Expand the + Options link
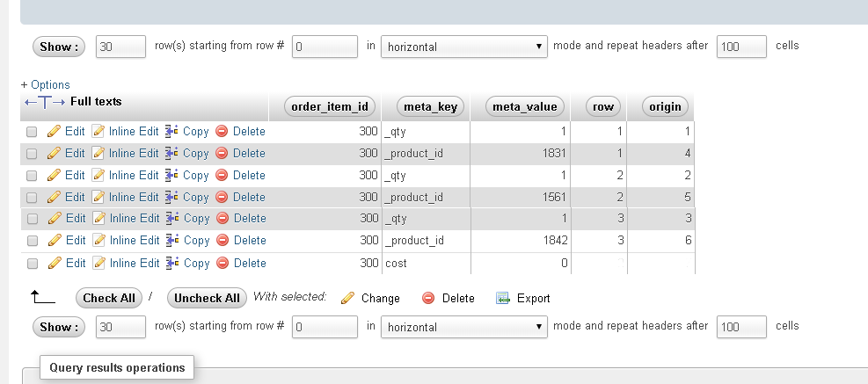The image size is (868, 384). (45, 85)
